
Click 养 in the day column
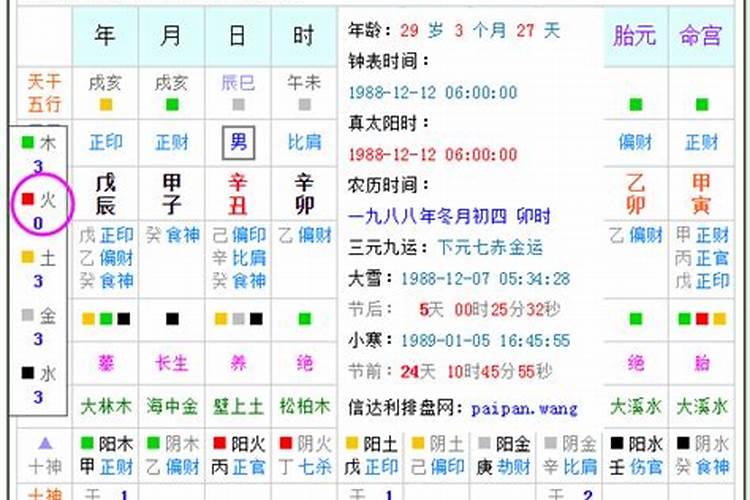pos(238,363)
